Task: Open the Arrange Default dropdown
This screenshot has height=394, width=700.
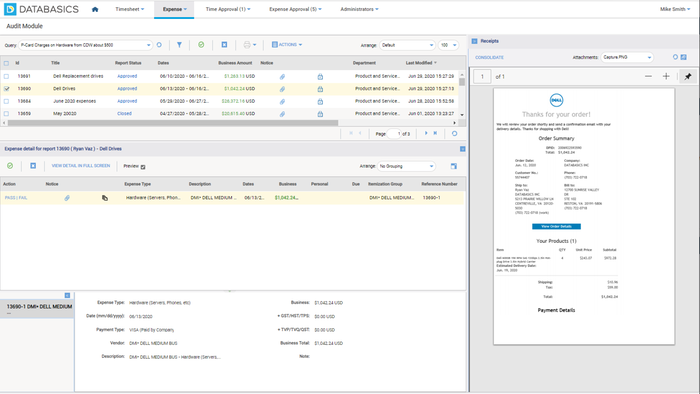Action: coord(407,45)
